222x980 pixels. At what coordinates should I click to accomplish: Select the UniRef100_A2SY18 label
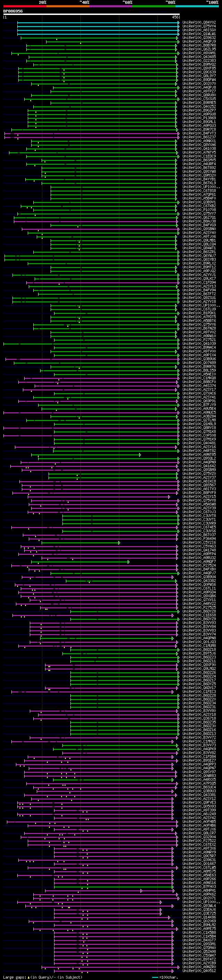click(199, 715)
